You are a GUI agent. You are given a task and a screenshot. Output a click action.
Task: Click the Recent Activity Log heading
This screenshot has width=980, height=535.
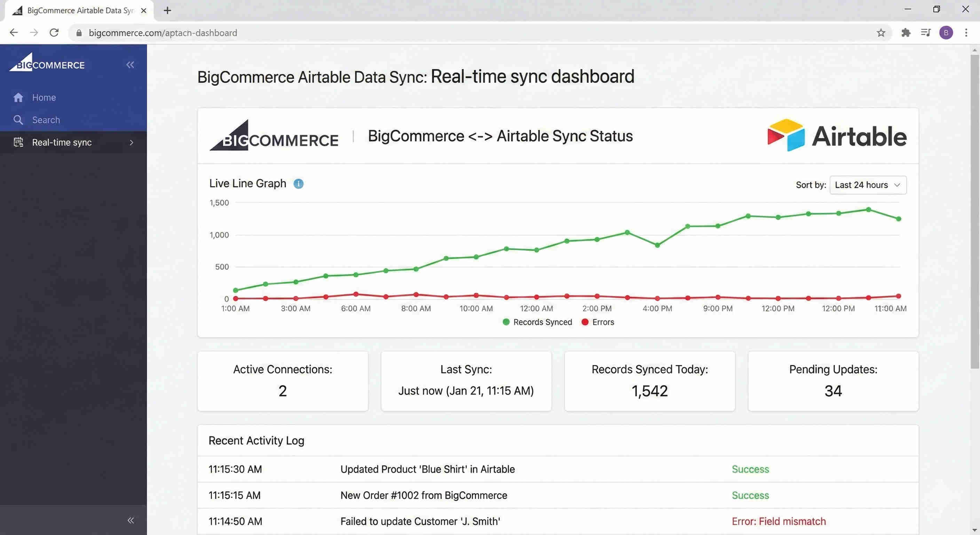tap(256, 441)
